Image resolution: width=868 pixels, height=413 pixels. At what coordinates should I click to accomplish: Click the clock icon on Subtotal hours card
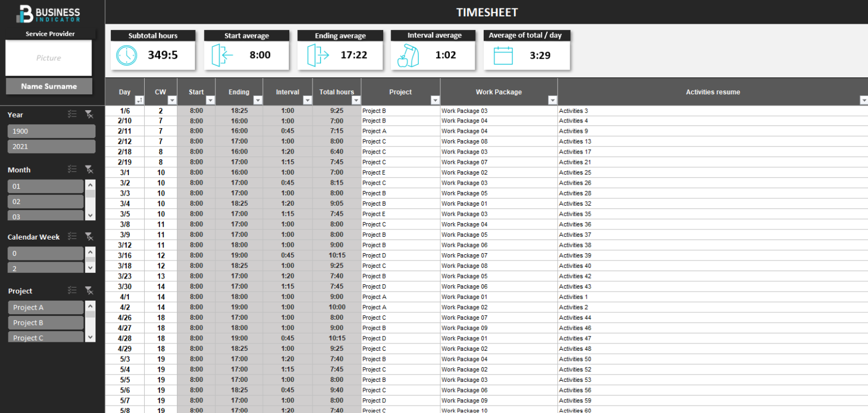(x=127, y=55)
